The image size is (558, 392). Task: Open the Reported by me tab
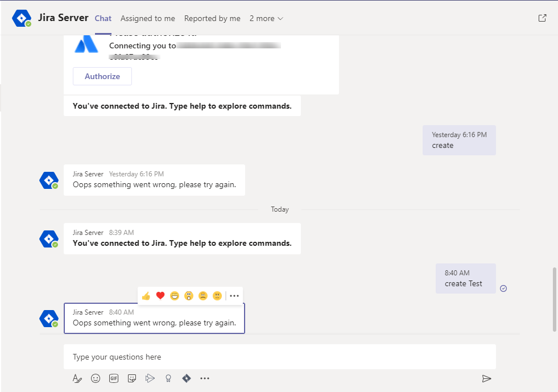point(212,19)
